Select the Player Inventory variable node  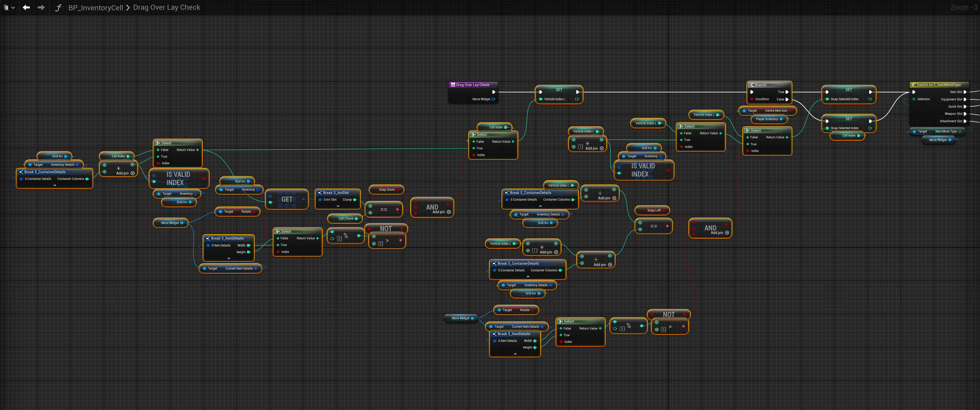click(767, 119)
